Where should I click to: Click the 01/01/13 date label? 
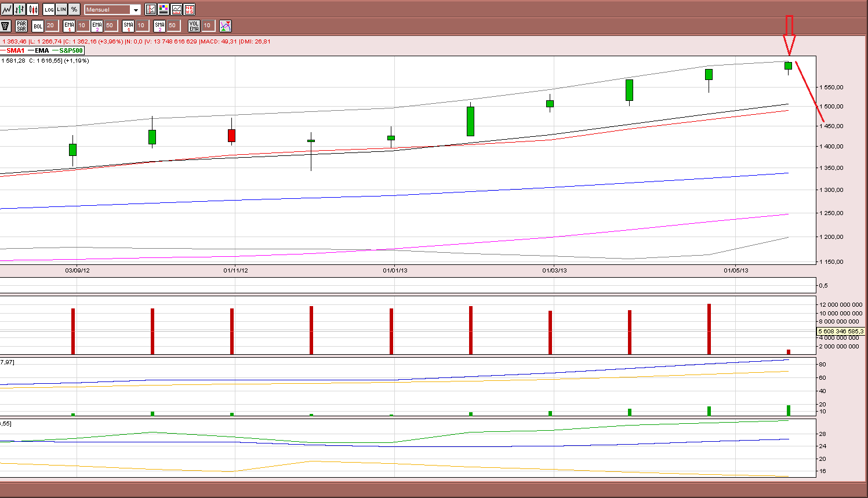(x=395, y=271)
